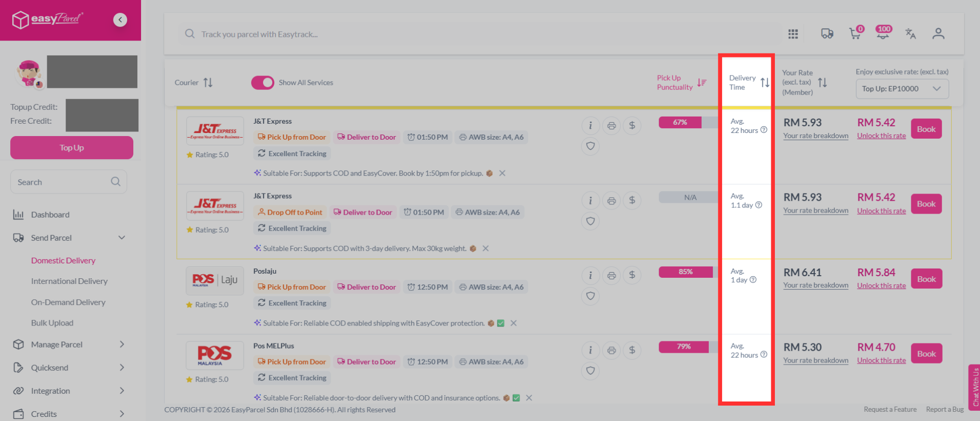The image size is (980, 421).
Task: Click printer icon for Poslaju
Action: pos(611,275)
